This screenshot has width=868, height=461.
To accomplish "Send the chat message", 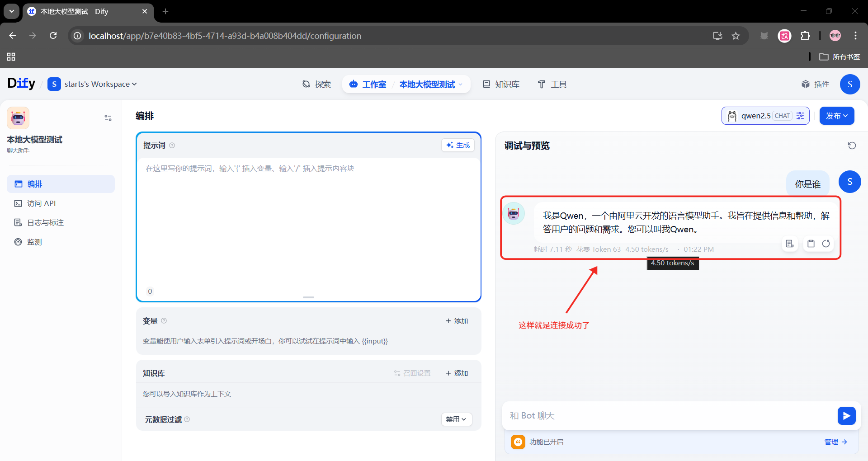I will [x=846, y=416].
